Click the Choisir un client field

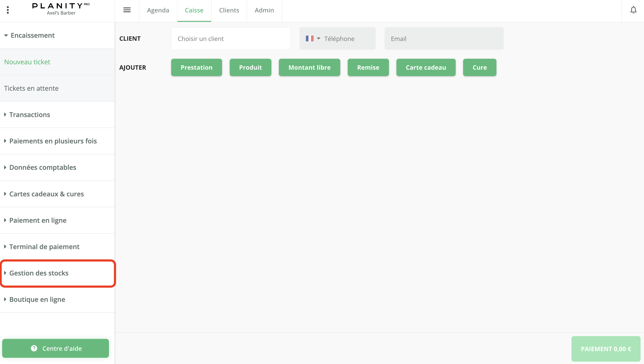[x=231, y=39]
